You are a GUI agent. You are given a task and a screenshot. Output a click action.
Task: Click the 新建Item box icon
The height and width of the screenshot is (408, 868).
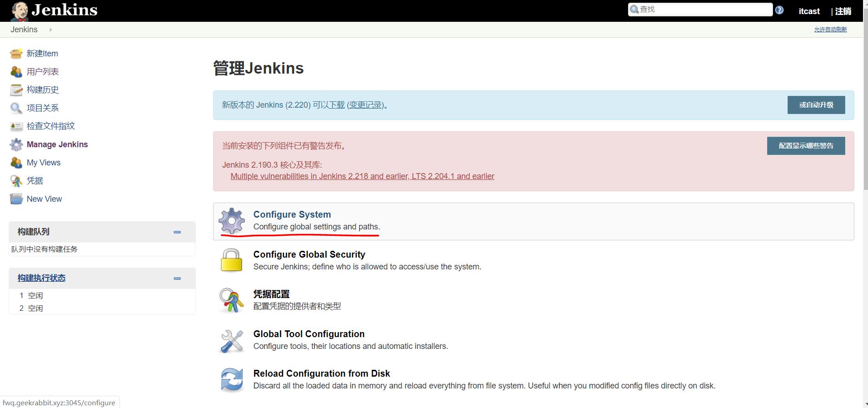pos(16,54)
